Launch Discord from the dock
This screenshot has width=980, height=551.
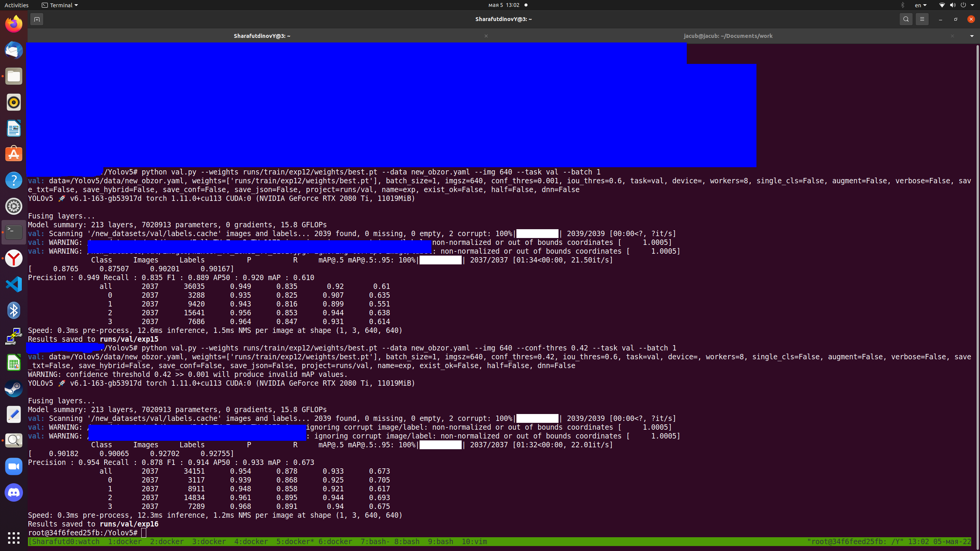[14, 492]
